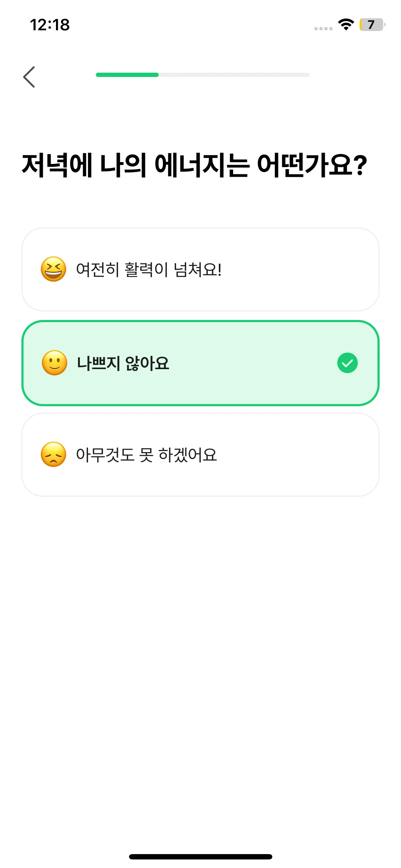Click the battery indicator showing 7

(x=372, y=25)
